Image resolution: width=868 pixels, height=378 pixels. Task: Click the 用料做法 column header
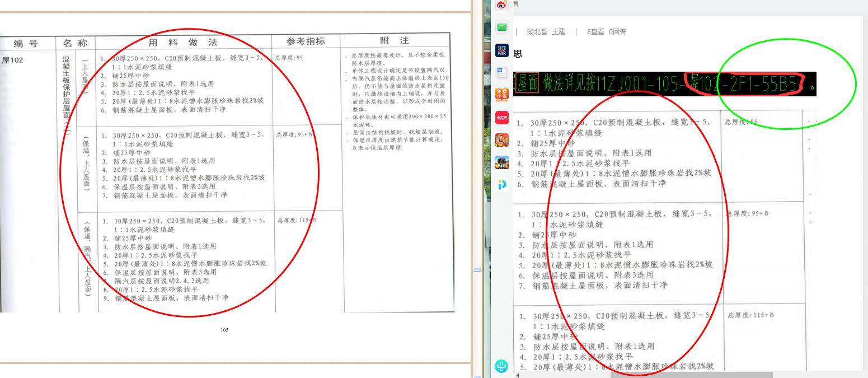[182, 42]
